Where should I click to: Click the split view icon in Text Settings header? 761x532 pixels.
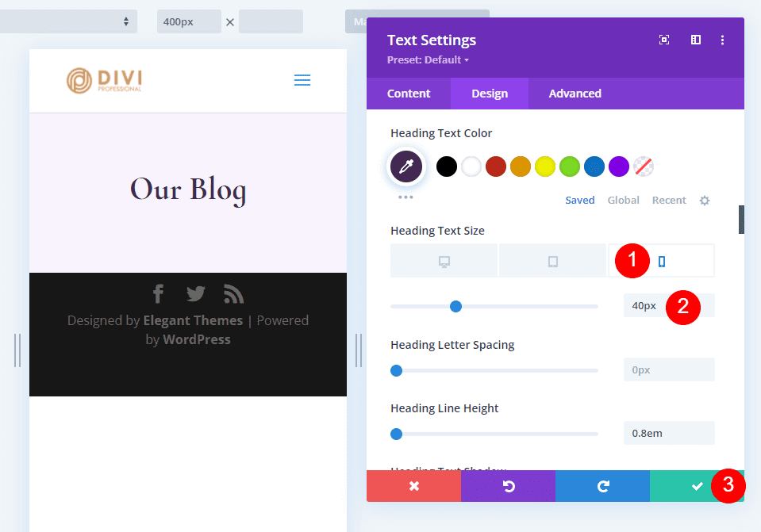pos(695,39)
